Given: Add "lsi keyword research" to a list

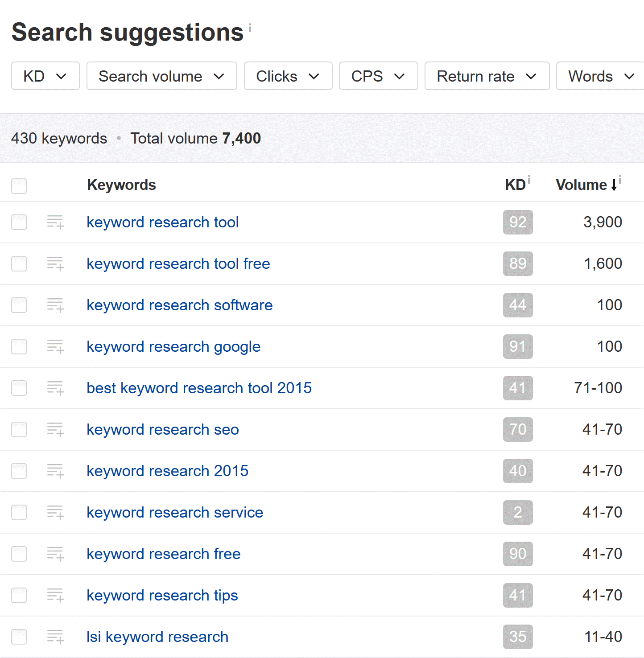Looking at the screenshot, I should [x=55, y=637].
